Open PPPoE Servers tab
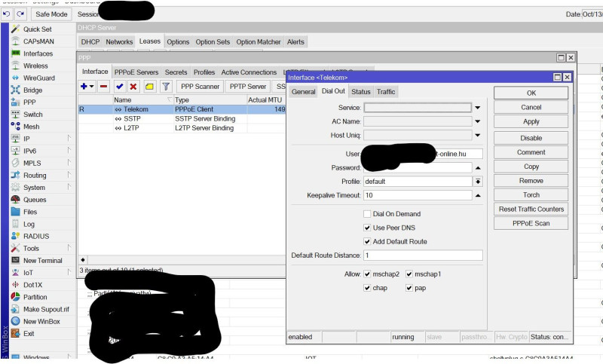Screen dimensions: 603x364 click(136, 72)
